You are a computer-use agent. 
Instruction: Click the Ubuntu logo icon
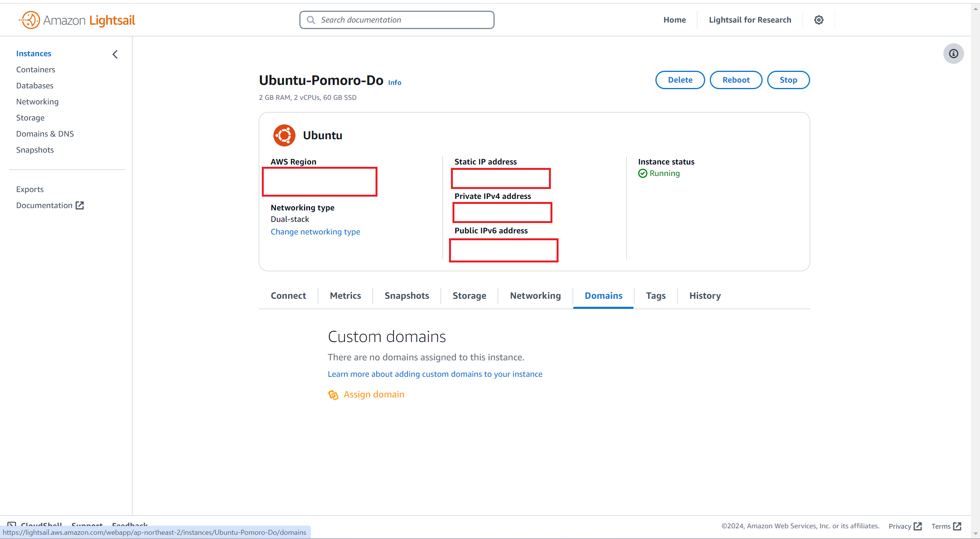(x=284, y=135)
